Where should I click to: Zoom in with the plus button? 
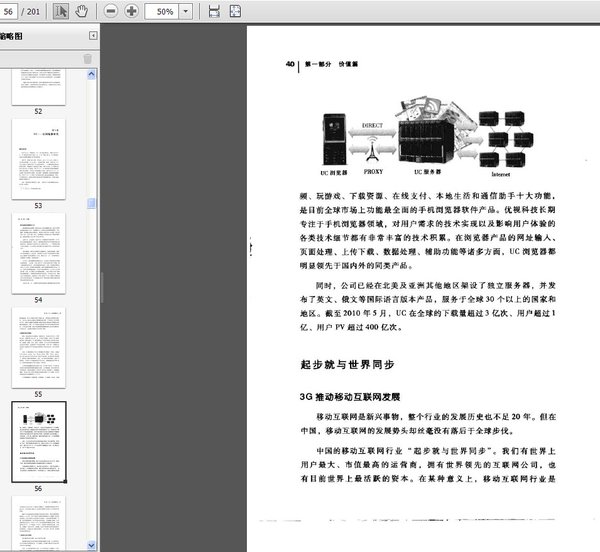click(x=131, y=11)
